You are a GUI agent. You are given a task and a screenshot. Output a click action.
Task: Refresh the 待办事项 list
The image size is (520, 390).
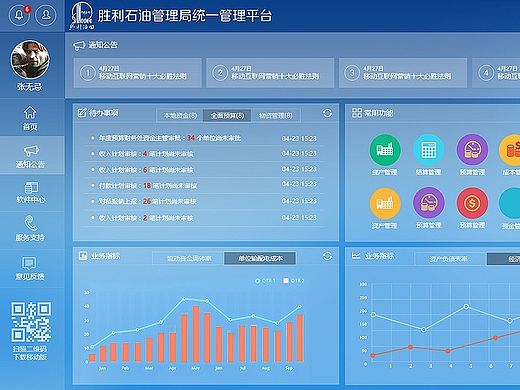click(327, 113)
